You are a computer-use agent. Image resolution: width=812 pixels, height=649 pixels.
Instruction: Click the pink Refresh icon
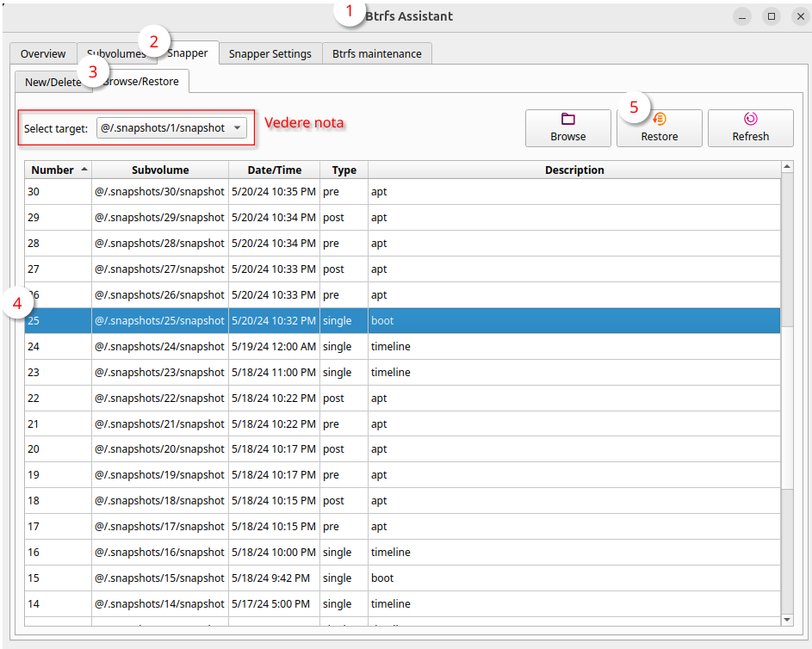coord(750,120)
